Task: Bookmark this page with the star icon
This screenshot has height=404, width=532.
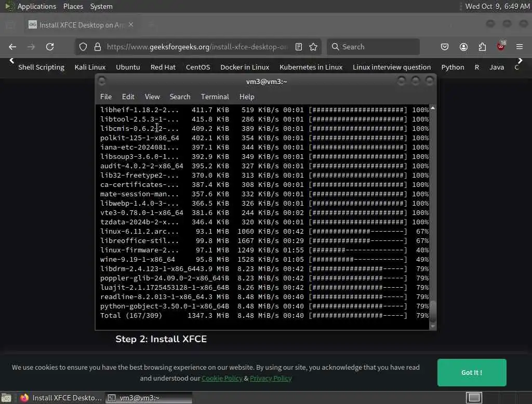Action: tap(313, 47)
